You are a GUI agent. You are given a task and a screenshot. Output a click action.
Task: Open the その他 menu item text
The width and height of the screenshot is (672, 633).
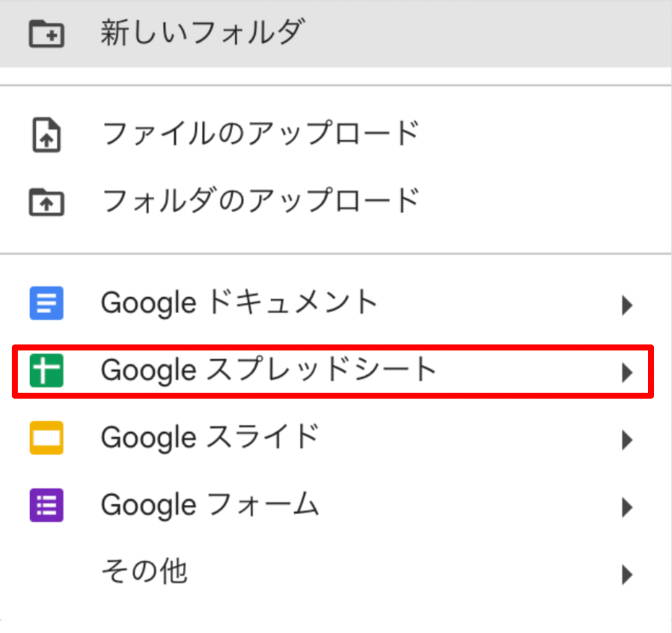(x=144, y=572)
